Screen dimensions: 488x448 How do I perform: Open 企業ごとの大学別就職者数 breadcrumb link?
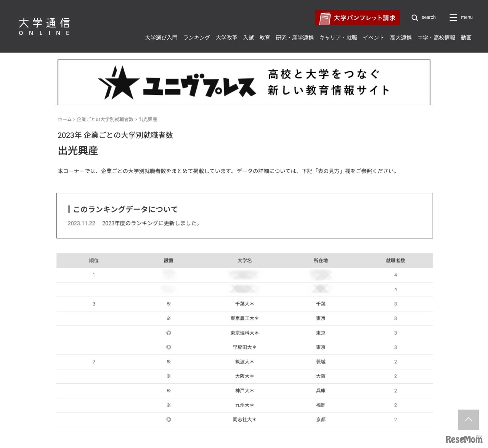pyautogui.click(x=105, y=119)
